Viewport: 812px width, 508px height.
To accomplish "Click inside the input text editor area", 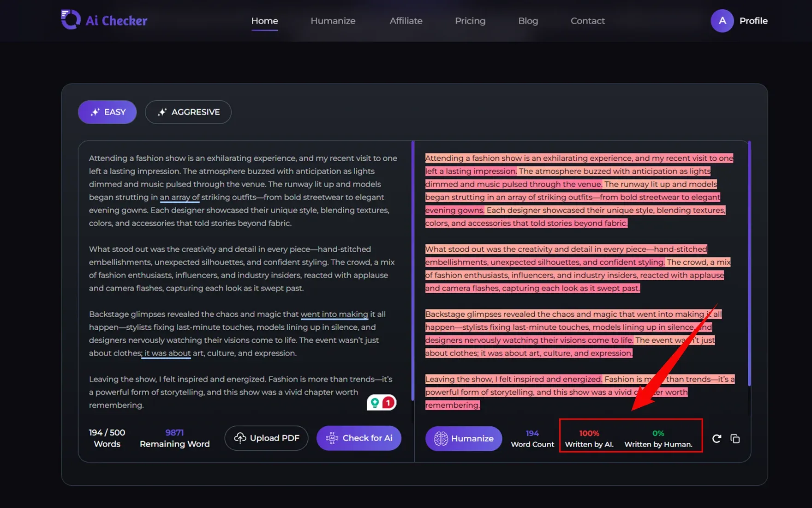I will click(245, 282).
